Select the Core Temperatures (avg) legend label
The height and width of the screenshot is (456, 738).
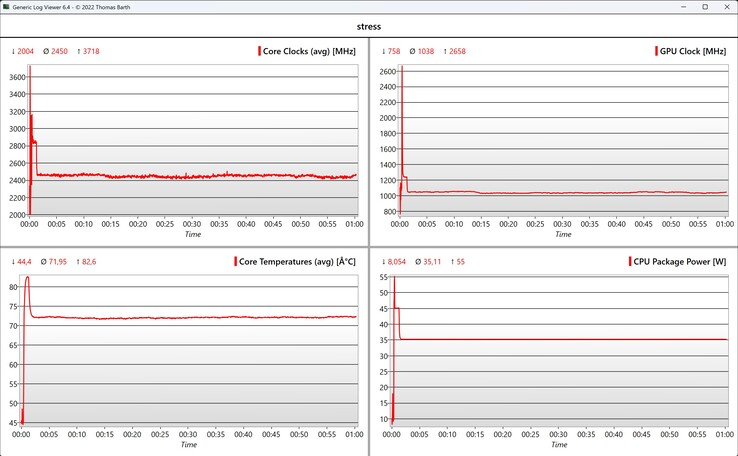[296, 261]
